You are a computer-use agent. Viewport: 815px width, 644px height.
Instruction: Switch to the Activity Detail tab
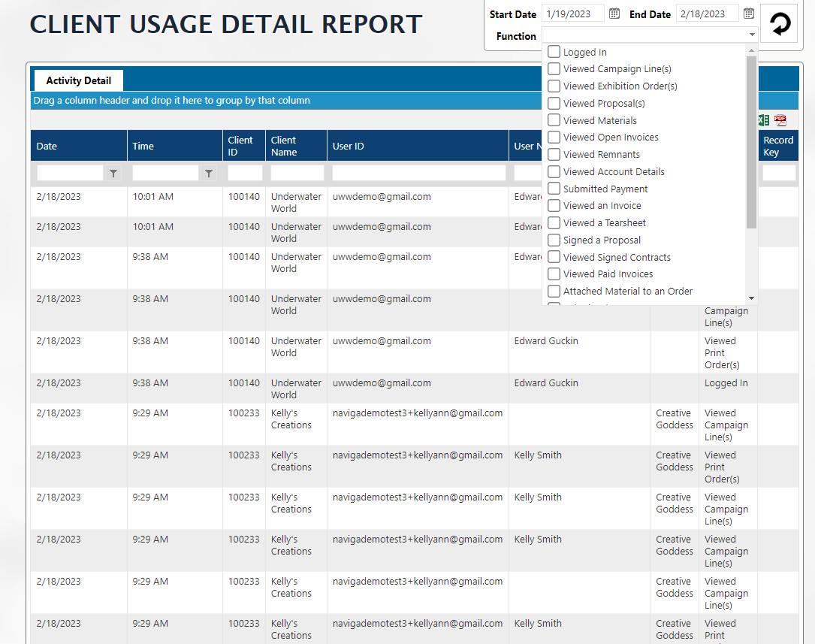(79, 80)
